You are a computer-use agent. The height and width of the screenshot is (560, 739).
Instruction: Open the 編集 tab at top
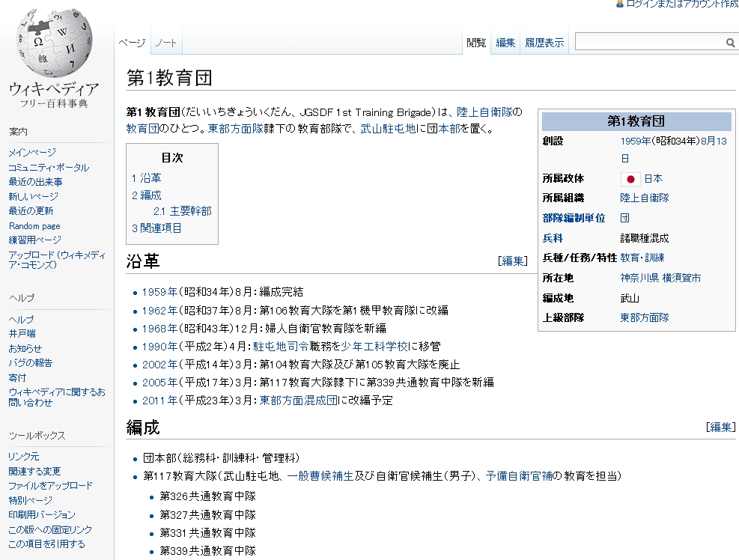tap(505, 43)
